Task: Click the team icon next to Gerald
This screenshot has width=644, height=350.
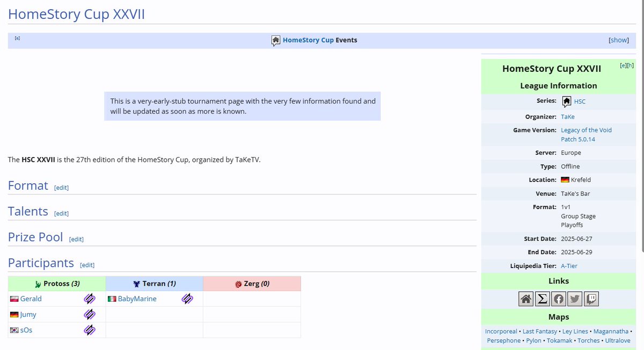Action: [90, 299]
